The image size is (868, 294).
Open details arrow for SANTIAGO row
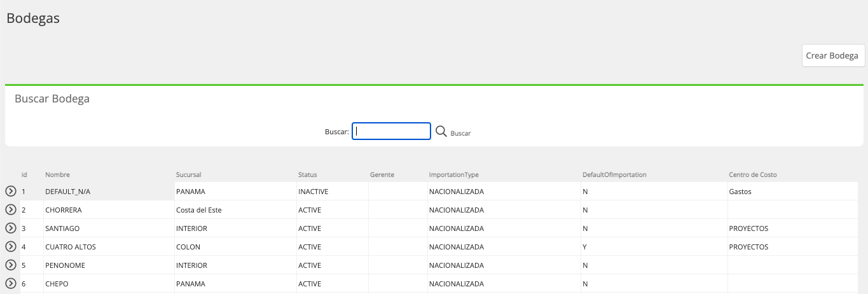(10, 228)
